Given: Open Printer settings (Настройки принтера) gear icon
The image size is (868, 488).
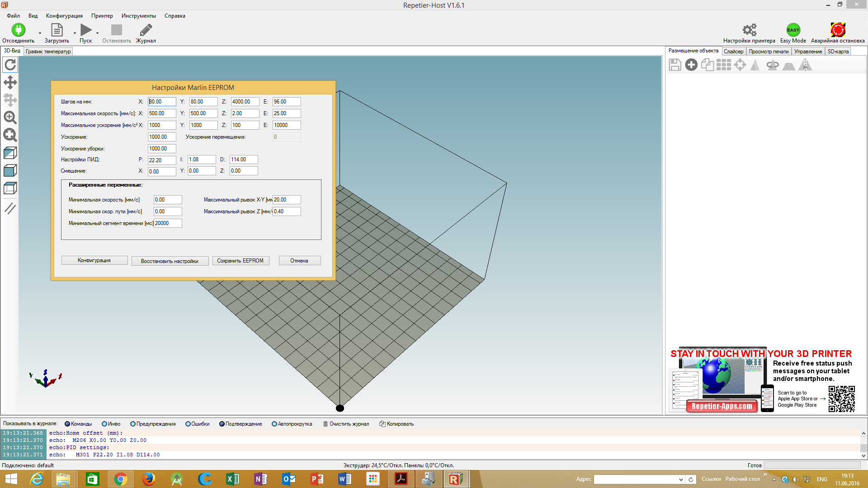Looking at the screenshot, I should [749, 30].
